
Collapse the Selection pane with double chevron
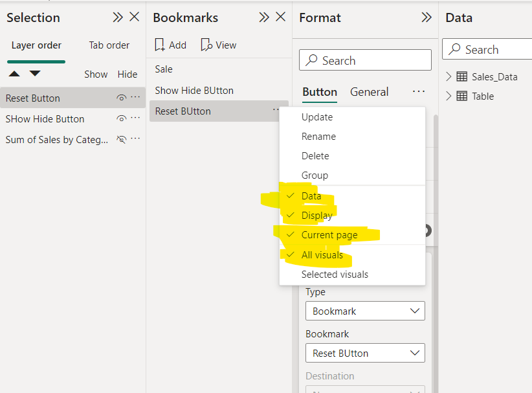pyautogui.click(x=118, y=17)
